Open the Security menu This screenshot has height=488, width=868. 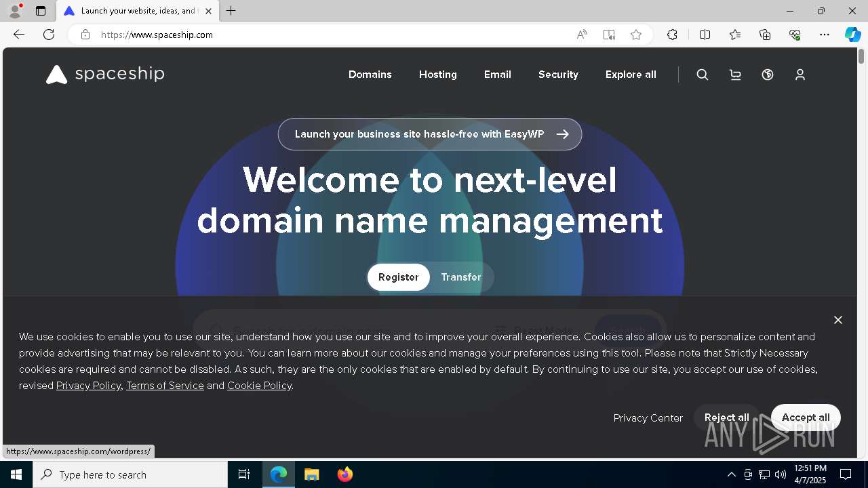click(x=558, y=75)
